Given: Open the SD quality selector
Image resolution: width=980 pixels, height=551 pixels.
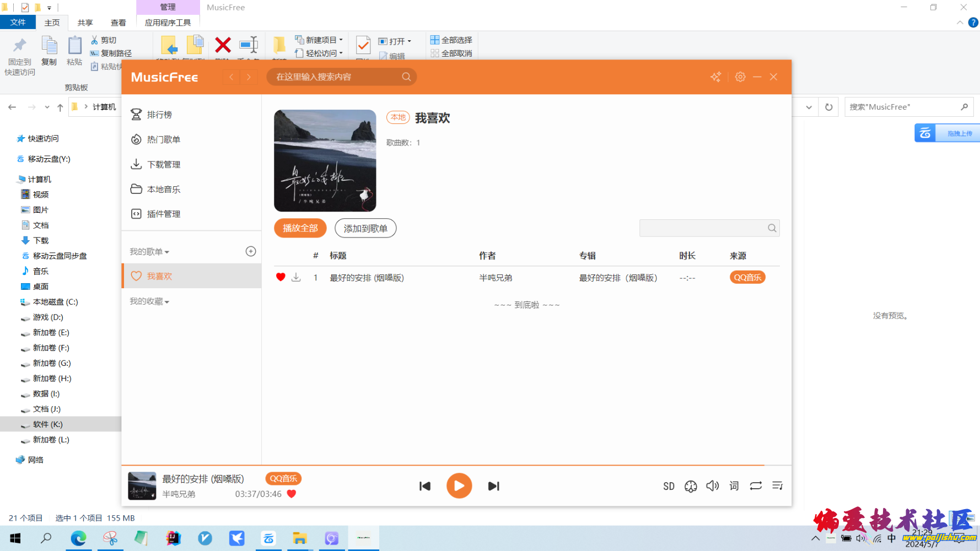Looking at the screenshot, I should coord(669,486).
